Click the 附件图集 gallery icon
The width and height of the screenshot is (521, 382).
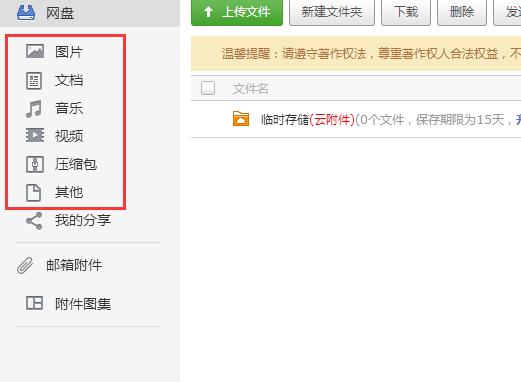(x=35, y=303)
